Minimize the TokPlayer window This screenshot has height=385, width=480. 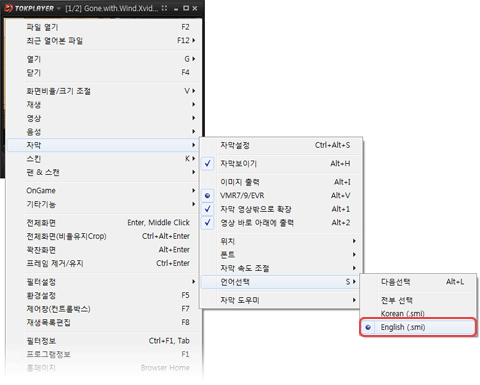[x=176, y=9]
